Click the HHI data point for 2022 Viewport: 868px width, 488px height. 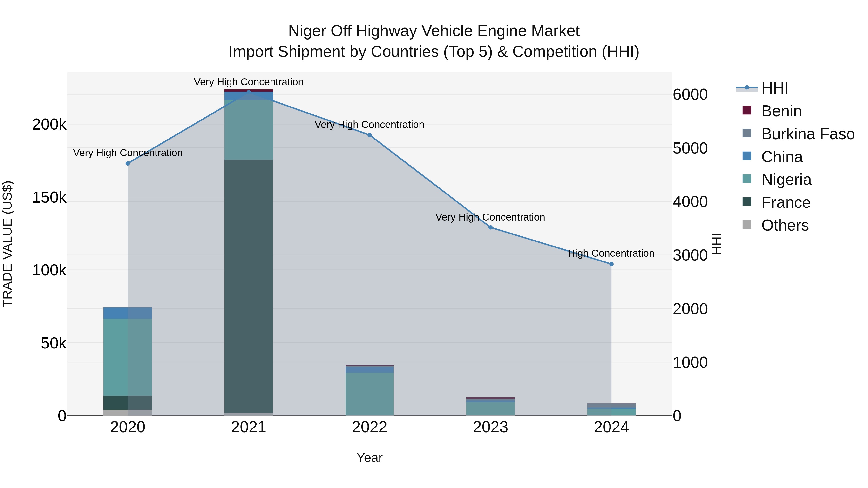pos(370,135)
